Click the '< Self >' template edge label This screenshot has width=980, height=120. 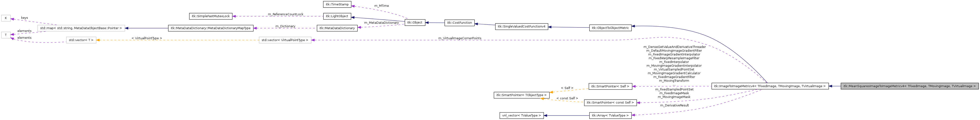pyautogui.click(x=567, y=88)
